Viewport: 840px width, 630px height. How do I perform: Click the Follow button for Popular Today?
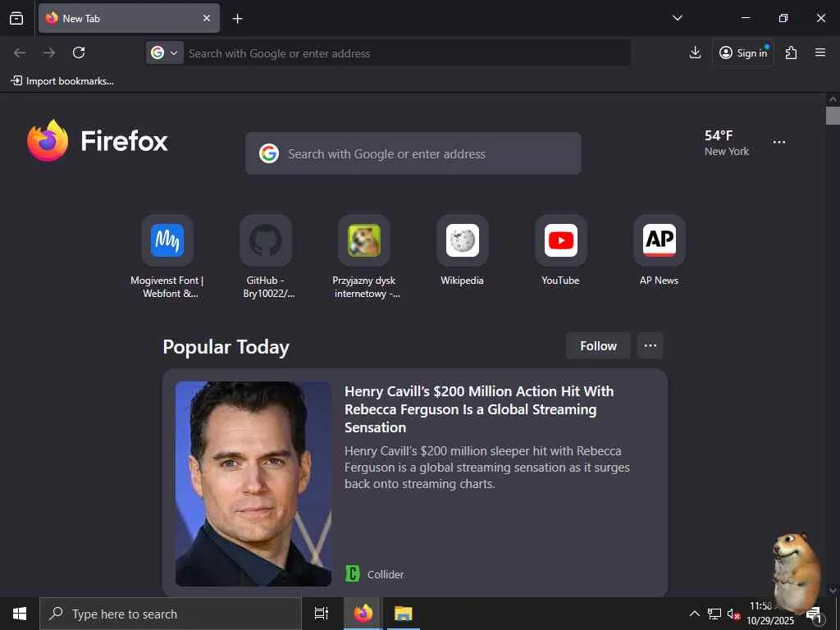(598, 346)
